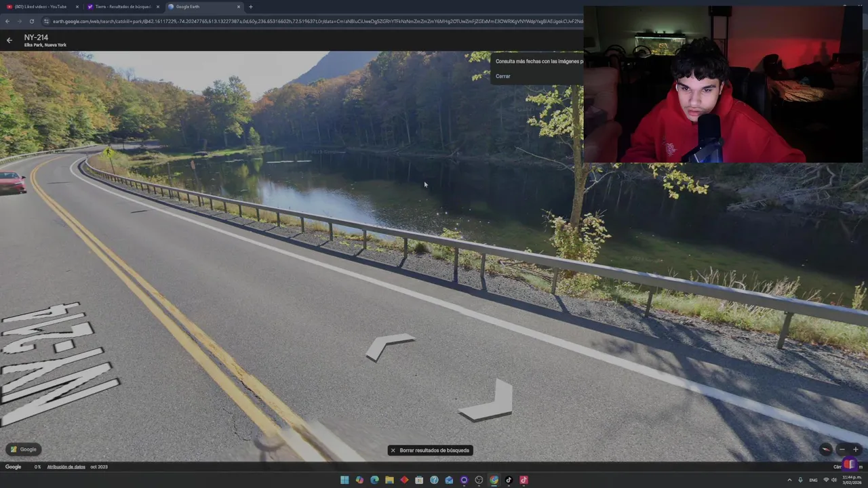Switch ENG input language
This screenshot has height=488, width=868.
[813, 480]
